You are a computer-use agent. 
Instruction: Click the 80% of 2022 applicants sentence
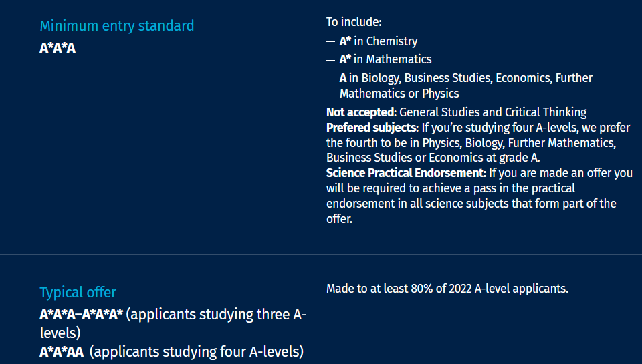pos(447,289)
